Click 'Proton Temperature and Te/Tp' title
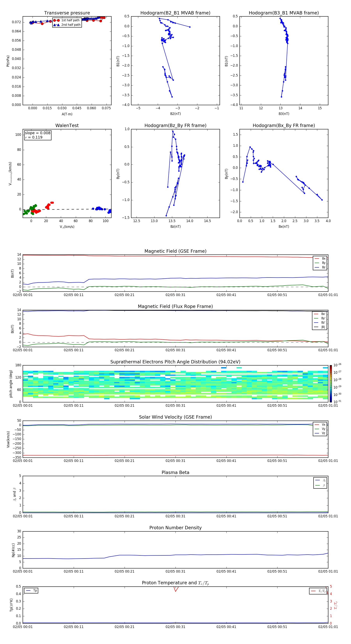Screen dimensions: 351x644 click(x=175, y=583)
